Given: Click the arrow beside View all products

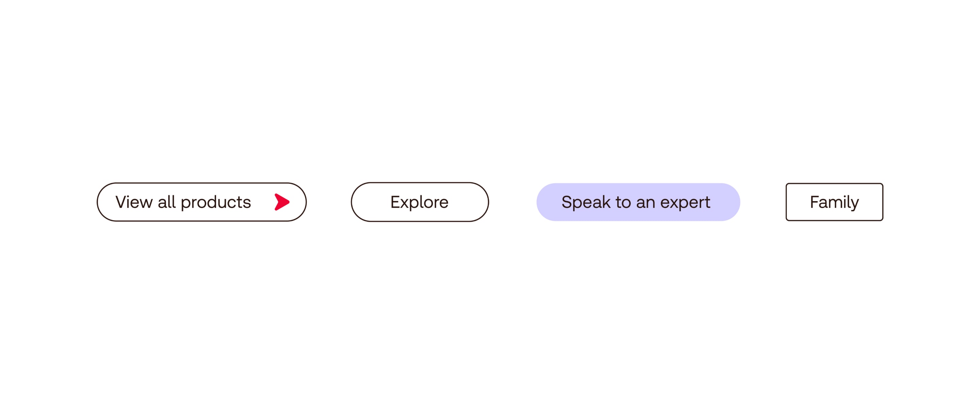Looking at the screenshot, I should (x=281, y=202).
